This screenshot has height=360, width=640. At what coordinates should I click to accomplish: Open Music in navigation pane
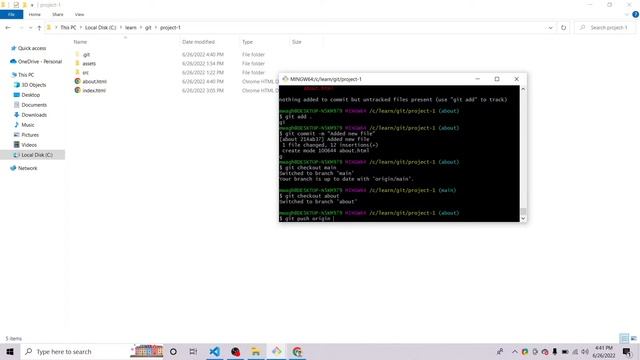28,125
